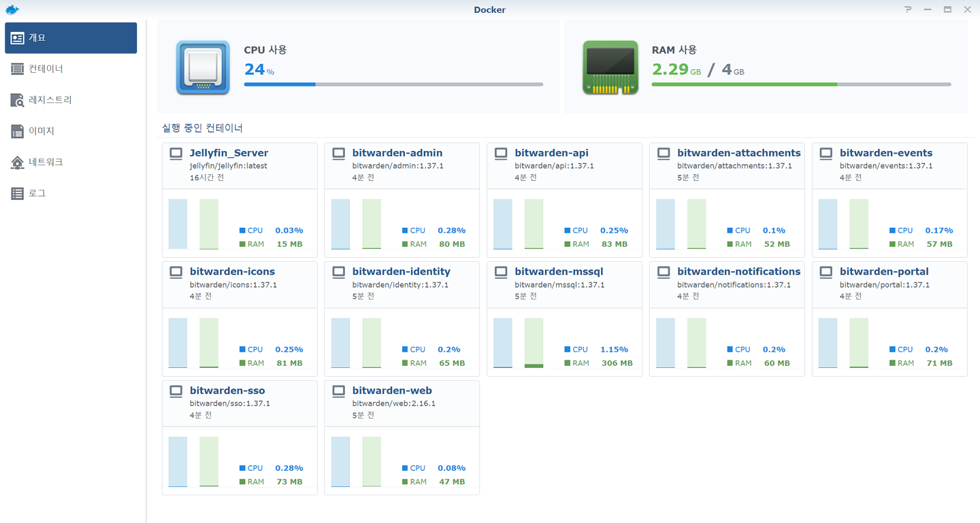The width and height of the screenshot is (980, 523).
Task: Click the 이미지 document icon
Action: tap(18, 131)
